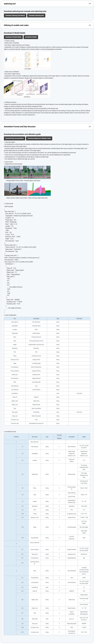Collapse the Utilizing AI models and codes chevron
The width and height of the screenshot is (94, 644).
coord(90,25)
